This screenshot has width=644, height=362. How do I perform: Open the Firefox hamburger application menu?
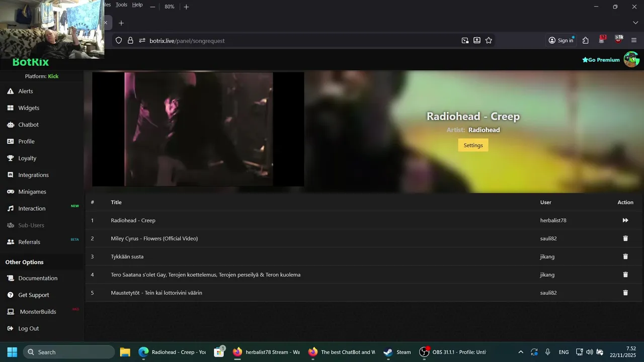pyautogui.click(x=634, y=40)
